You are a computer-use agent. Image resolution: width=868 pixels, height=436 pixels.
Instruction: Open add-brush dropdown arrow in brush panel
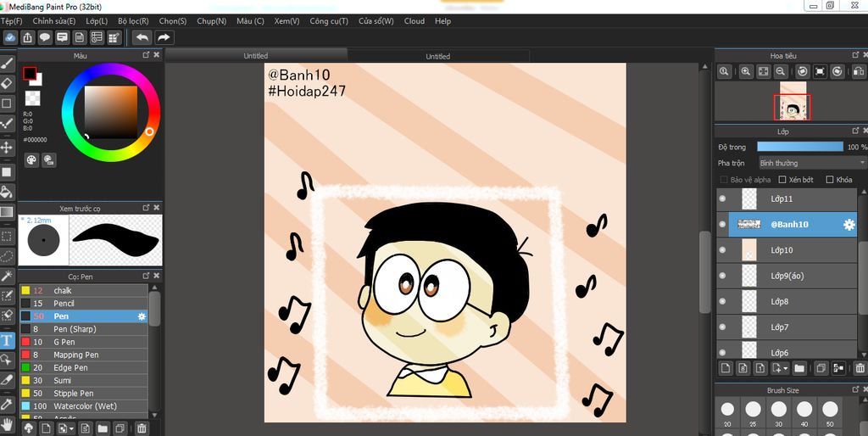pyautogui.click(x=71, y=429)
